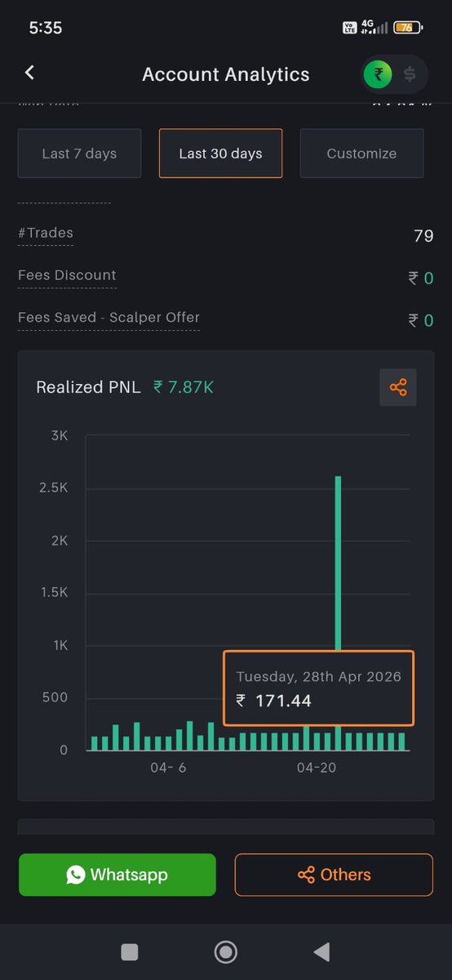Switch currency to Rupee
Screen dimensions: 452x980
(x=378, y=75)
